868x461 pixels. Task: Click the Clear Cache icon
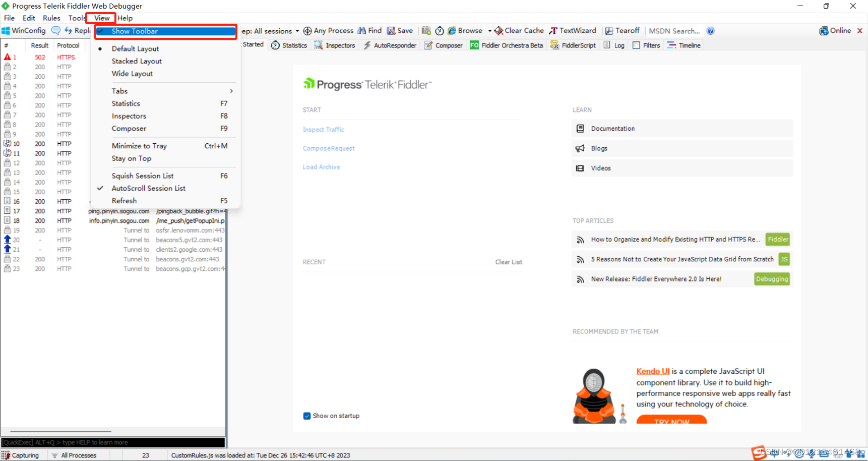pos(499,31)
